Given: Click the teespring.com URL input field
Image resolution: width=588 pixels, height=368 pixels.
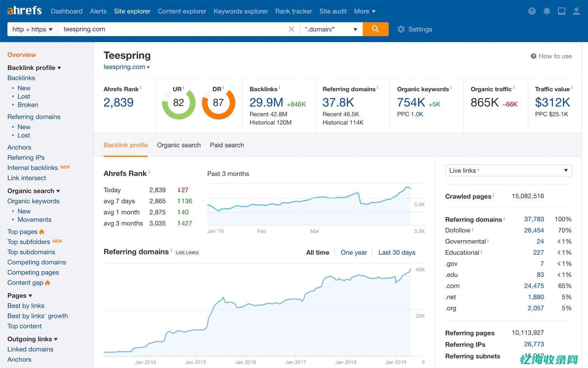Looking at the screenshot, I should pos(171,29).
